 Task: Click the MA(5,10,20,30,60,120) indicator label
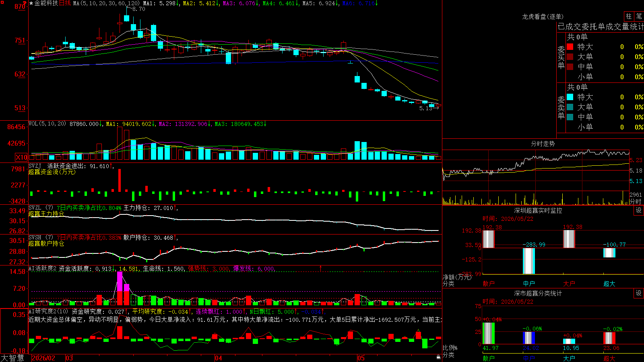pyautogui.click(x=106, y=3)
